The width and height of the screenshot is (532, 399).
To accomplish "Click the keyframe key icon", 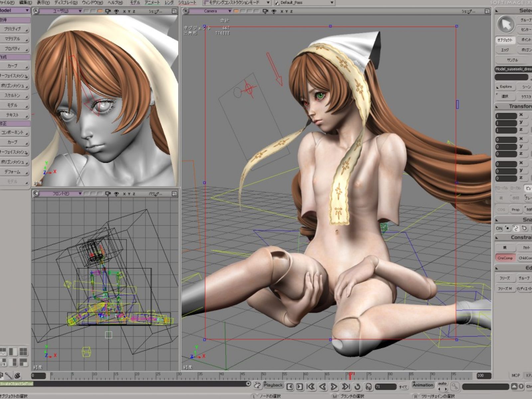I will point(455,386).
